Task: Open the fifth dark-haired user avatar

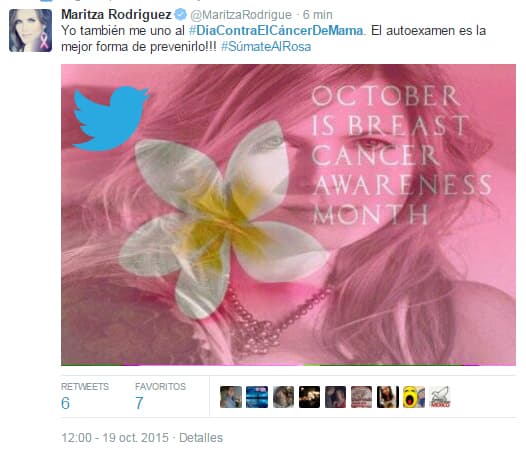Action: [335, 397]
